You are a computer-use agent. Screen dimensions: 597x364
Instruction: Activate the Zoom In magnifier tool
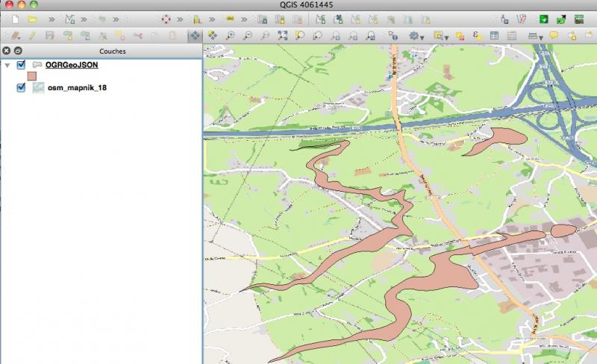pos(231,35)
